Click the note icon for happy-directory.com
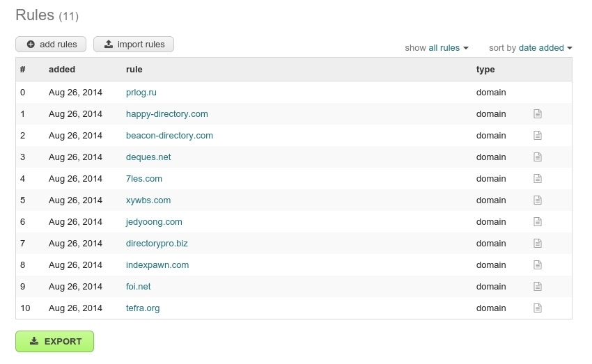The height and width of the screenshot is (364, 592). [538, 114]
